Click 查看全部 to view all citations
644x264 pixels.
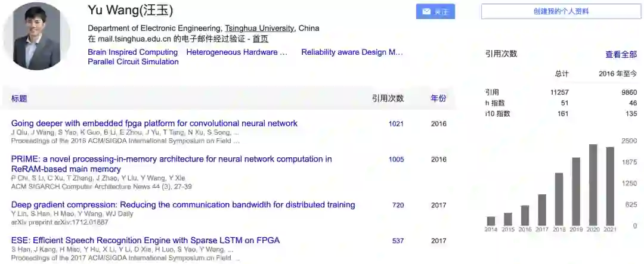[621, 54]
